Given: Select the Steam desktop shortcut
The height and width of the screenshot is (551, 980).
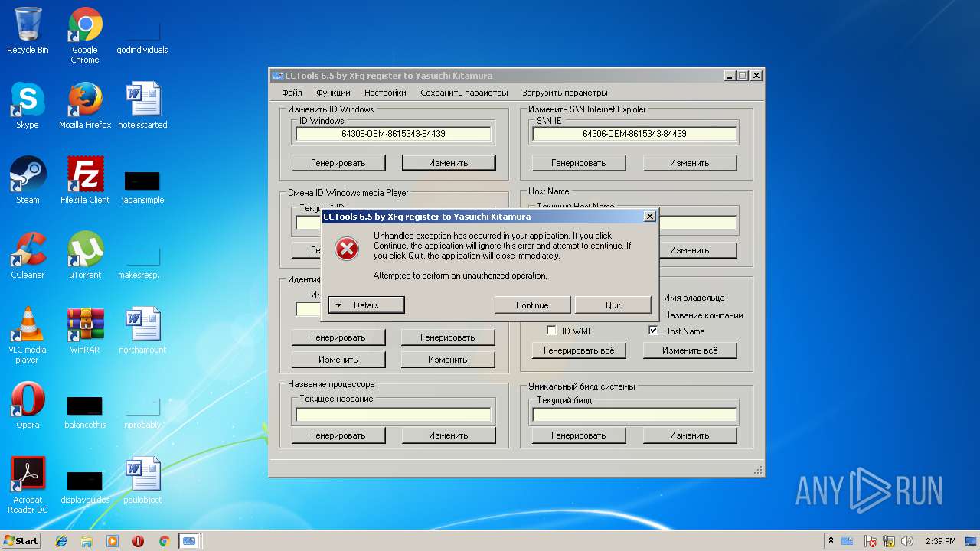Looking at the screenshot, I should [28, 181].
